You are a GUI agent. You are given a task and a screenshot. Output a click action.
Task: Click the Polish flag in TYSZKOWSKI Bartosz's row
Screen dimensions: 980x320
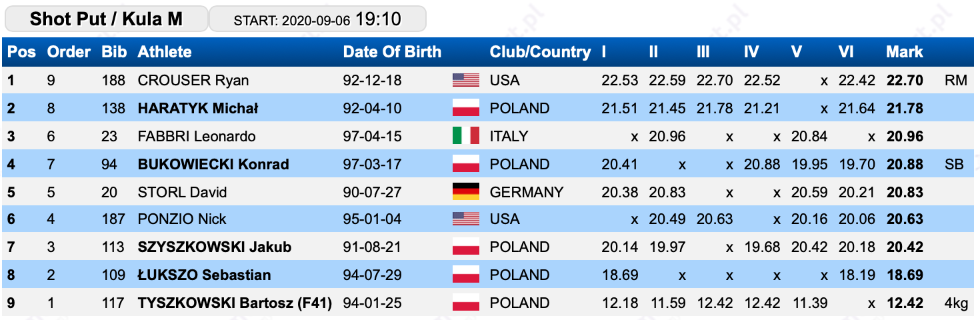tap(466, 303)
